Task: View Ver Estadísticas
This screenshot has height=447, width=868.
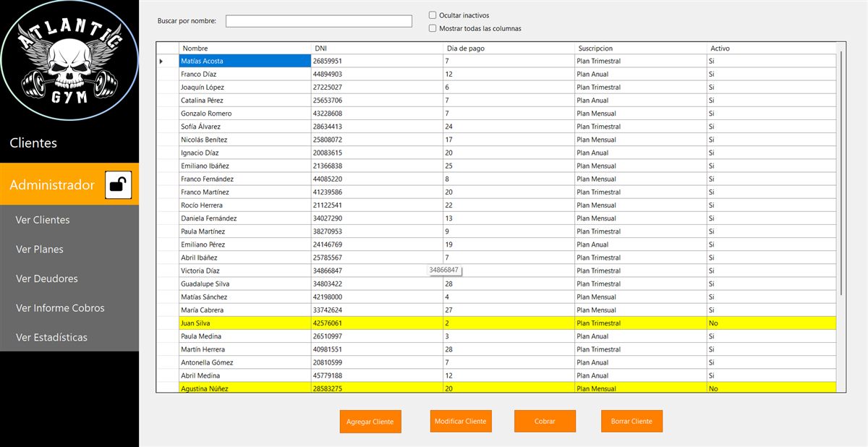Action: click(51, 338)
